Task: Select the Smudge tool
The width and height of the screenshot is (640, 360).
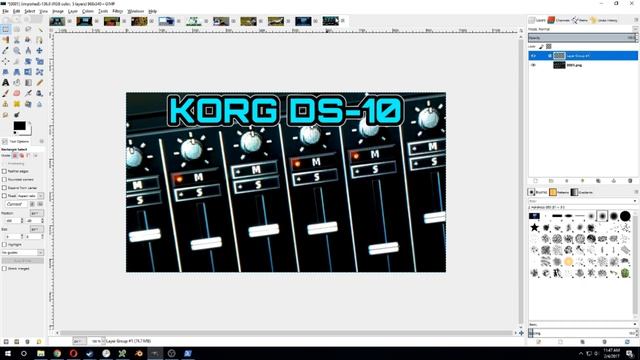Action: click(x=6, y=115)
